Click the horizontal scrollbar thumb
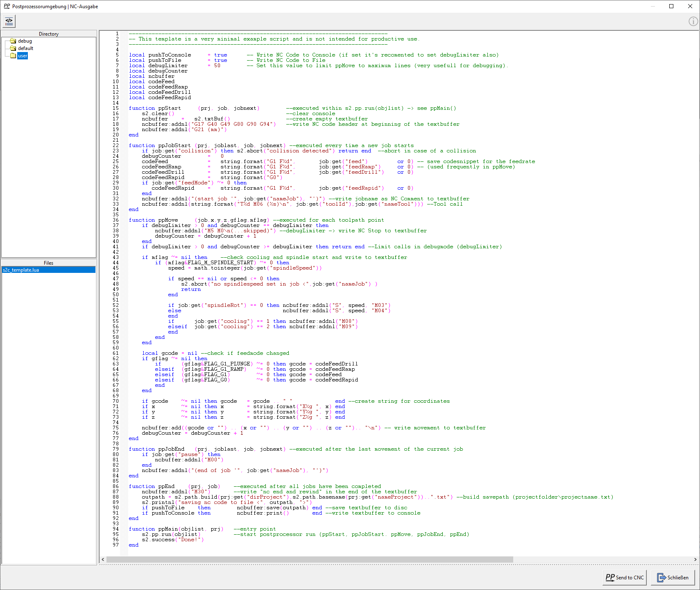Viewport: 700px width, 590px height. tap(310, 559)
